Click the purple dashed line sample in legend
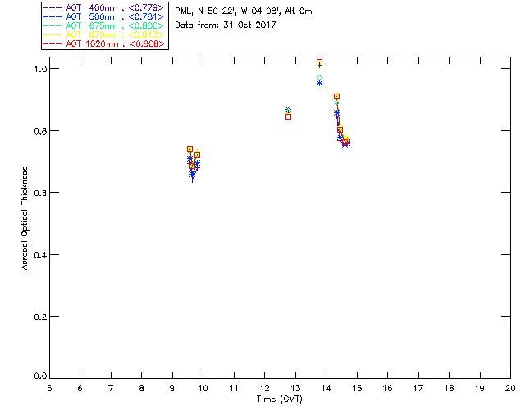 coord(52,7)
